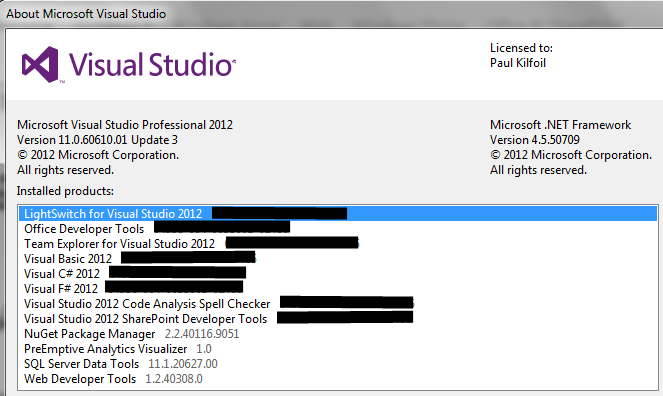This screenshot has height=396, width=663.
Task: Click Version 11.0.60610.01 Update 3 text
Action: pos(97,140)
